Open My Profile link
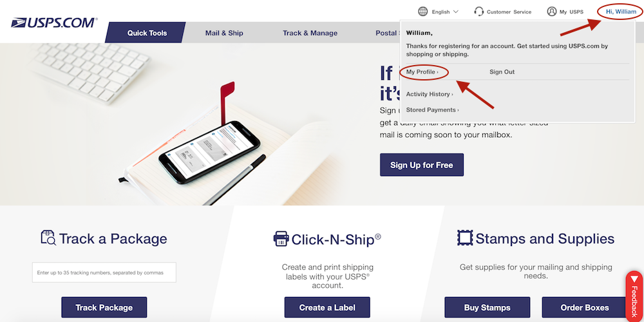The image size is (644, 322). click(x=422, y=72)
